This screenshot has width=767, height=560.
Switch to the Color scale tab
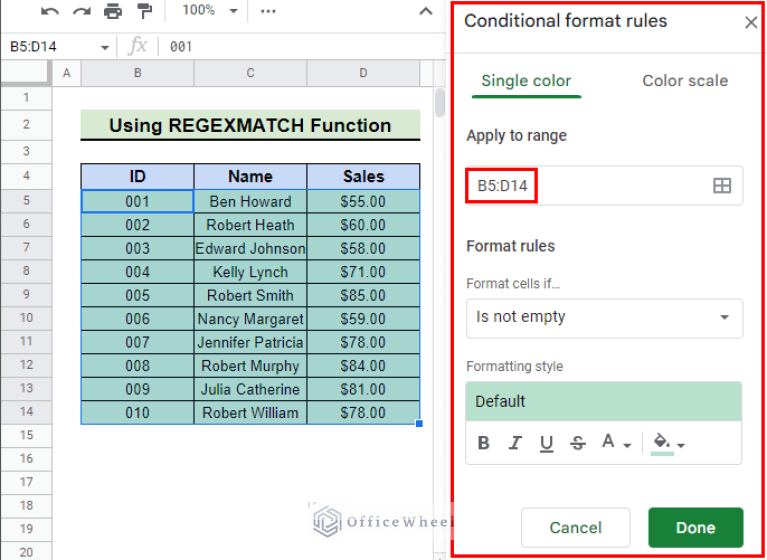(685, 81)
